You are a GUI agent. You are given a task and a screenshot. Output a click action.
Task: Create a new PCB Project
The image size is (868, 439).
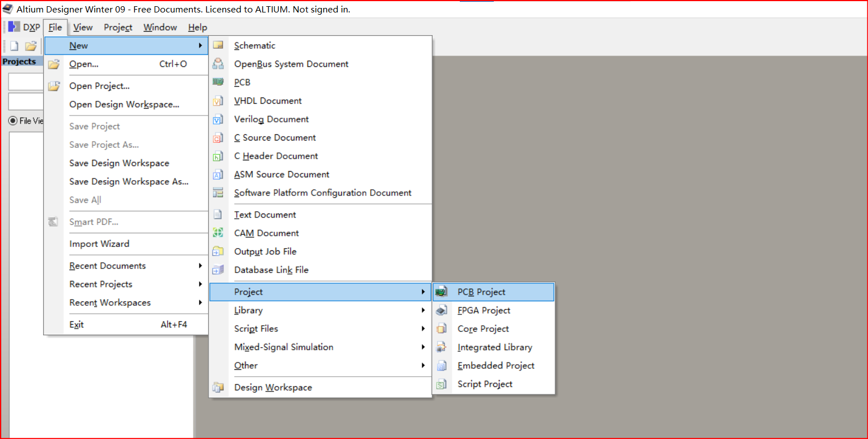493,292
